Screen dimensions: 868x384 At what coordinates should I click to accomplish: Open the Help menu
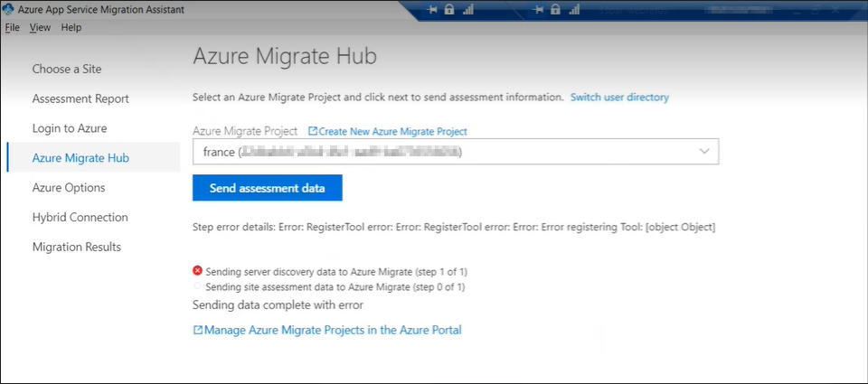71,27
